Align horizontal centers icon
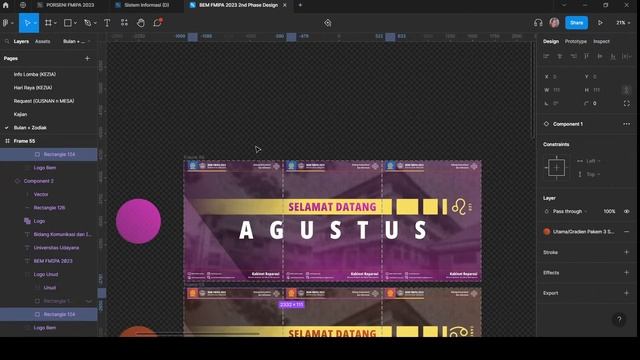The height and width of the screenshot is (360, 640). [x=560, y=56]
